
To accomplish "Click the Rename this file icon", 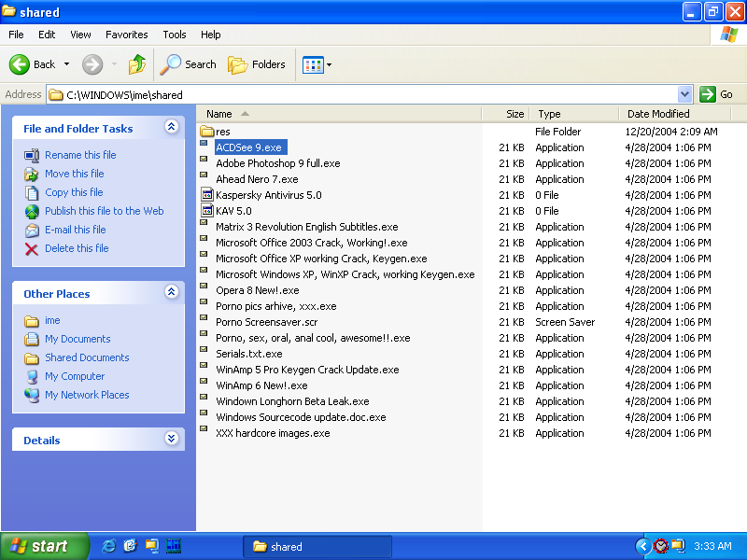I will 32,155.
